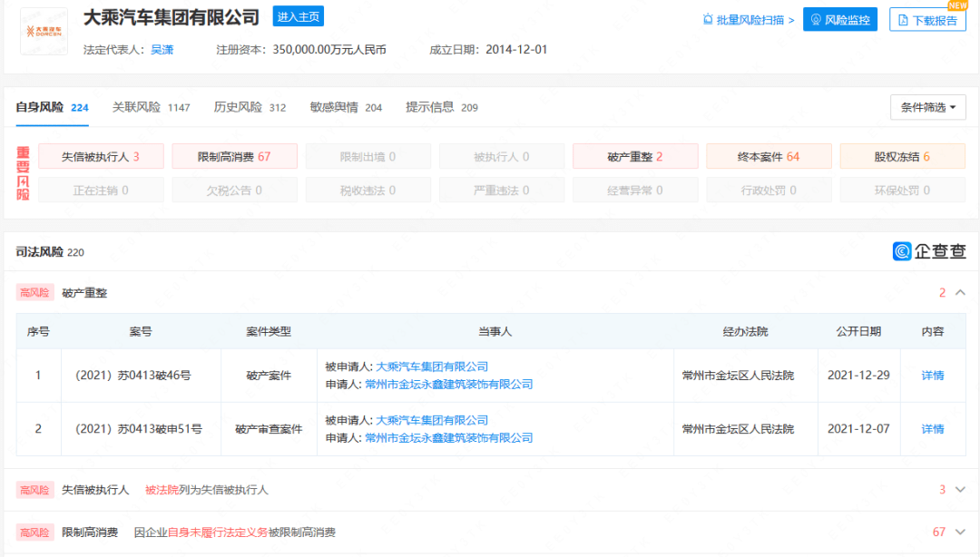Open applicant 常州市金坛永鑫建筑装饰有限公司 in row 2
Screen dimensions: 980x557
click(x=449, y=437)
